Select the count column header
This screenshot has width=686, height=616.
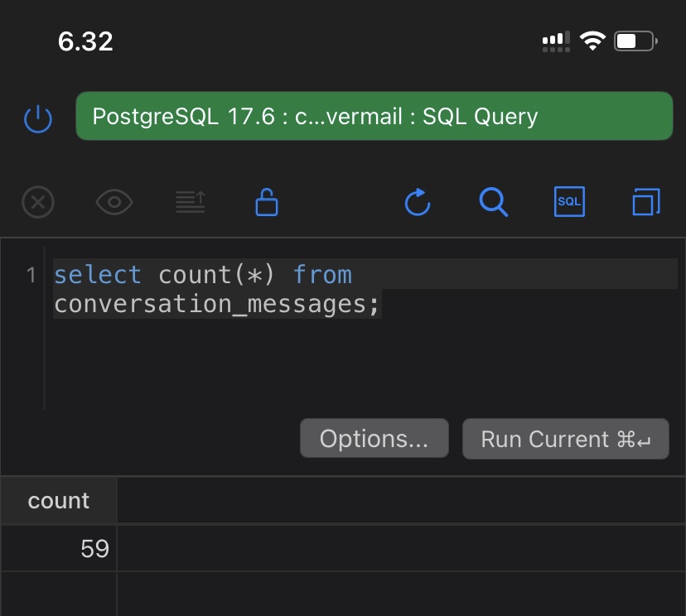[59, 501]
